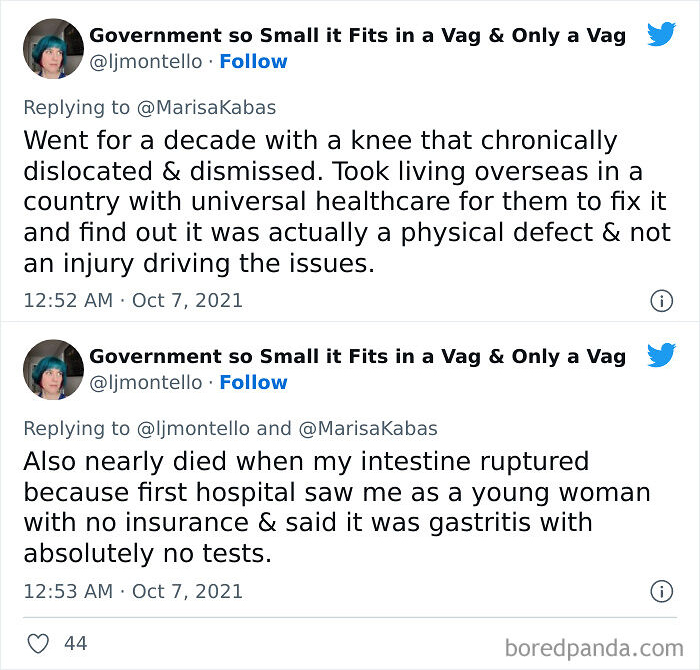The image size is (700, 670).
Task: Click the Twitter bird icon on first tweet
Action: (661, 34)
